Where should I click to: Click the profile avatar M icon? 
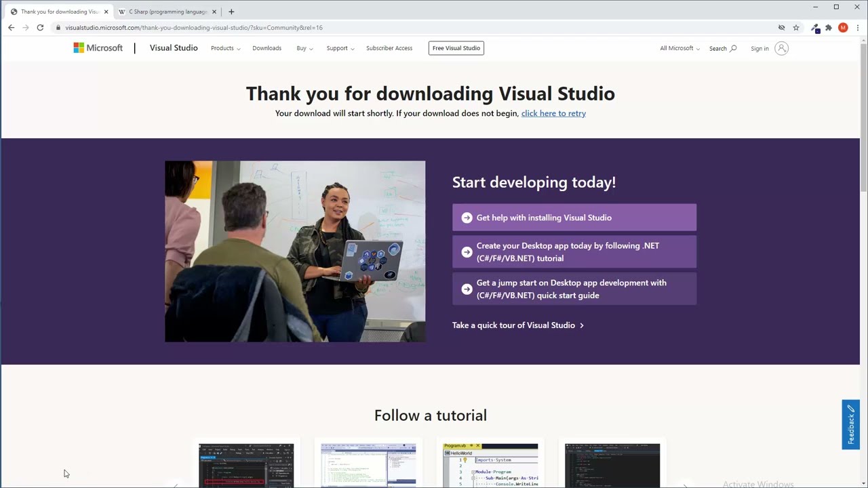843,28
